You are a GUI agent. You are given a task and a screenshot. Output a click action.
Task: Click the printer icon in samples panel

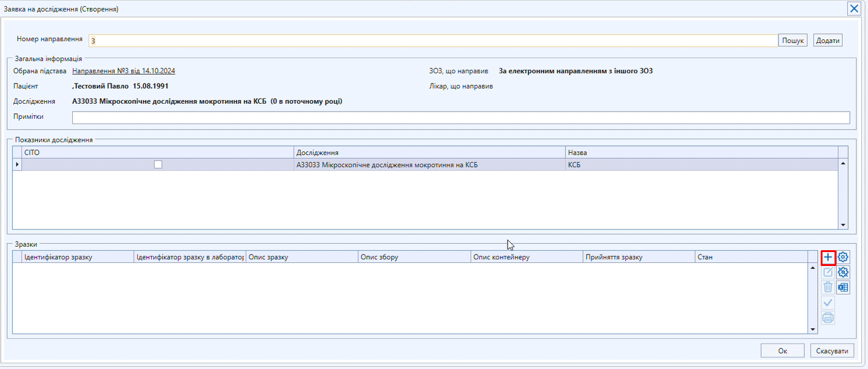coord(828,317)
